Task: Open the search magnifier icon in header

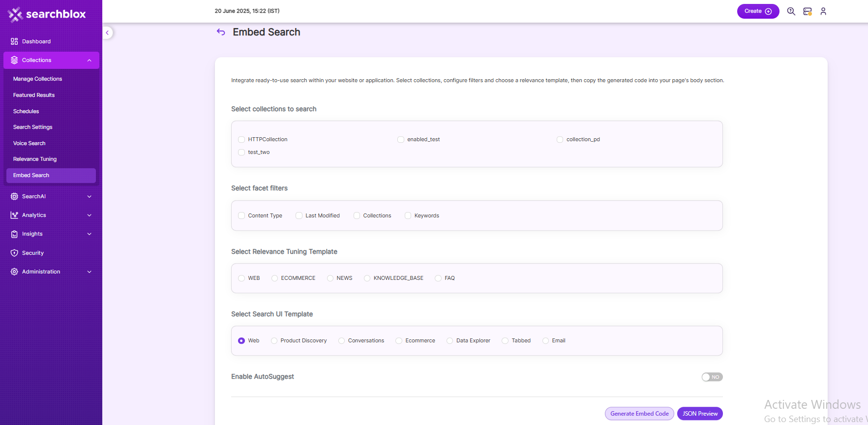Action: pos(791,11)
